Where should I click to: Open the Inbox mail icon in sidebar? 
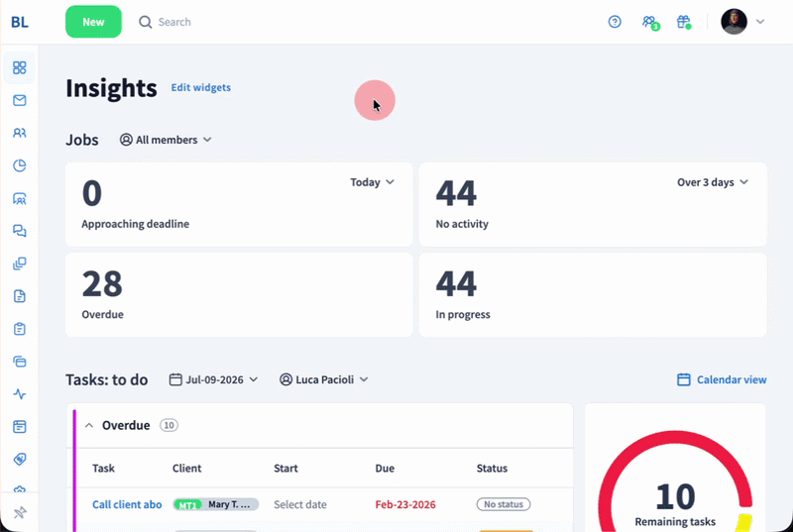19,100
